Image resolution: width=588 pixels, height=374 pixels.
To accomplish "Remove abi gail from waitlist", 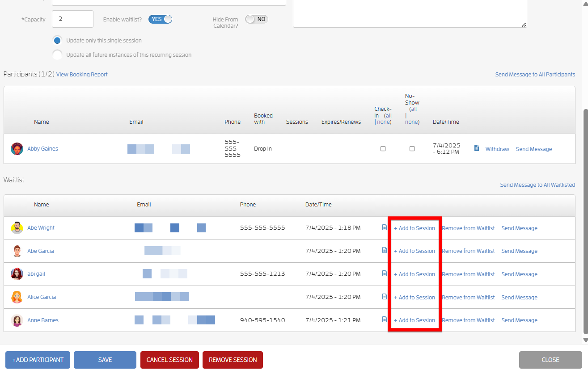I will 468,274.
